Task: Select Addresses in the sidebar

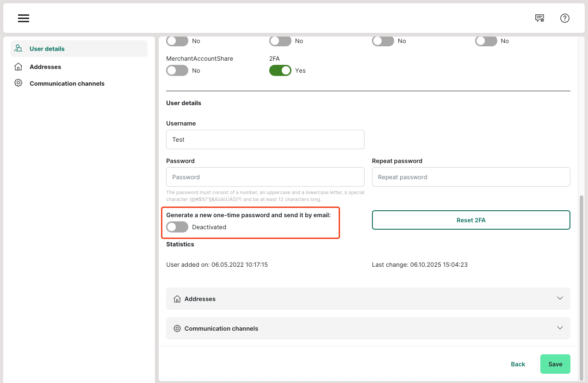Action: 45,67
